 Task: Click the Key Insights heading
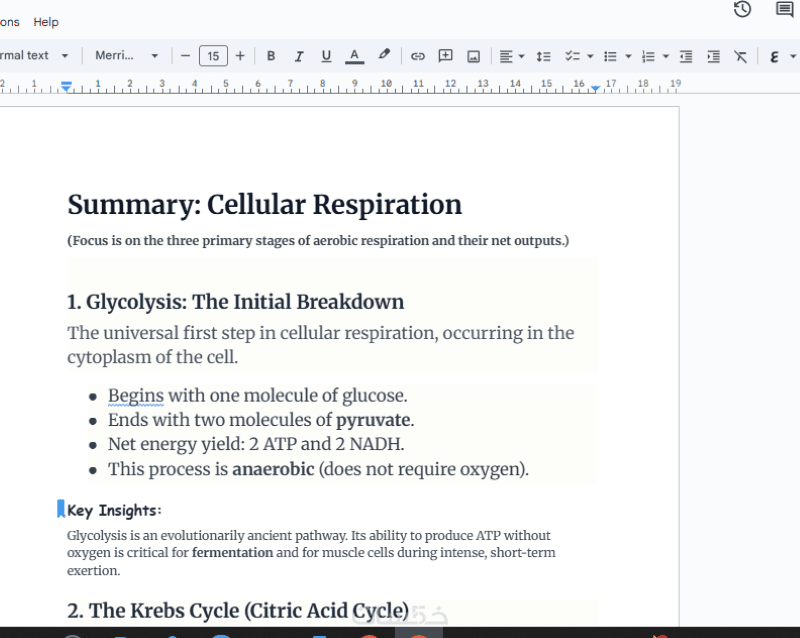pos(114,510)
